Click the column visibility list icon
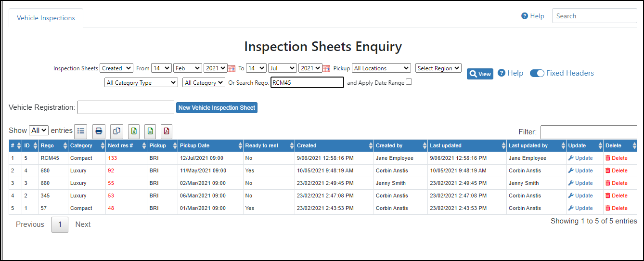 (81, 131)
